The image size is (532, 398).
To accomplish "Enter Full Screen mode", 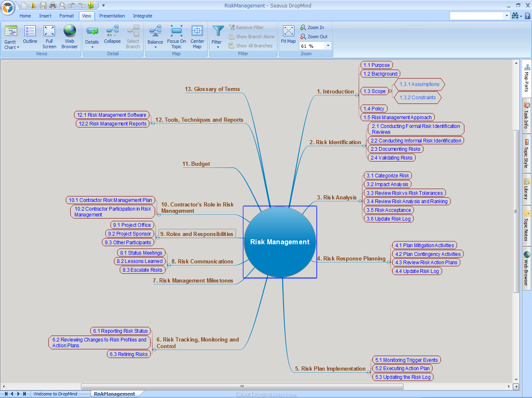I will pos(49,37).
